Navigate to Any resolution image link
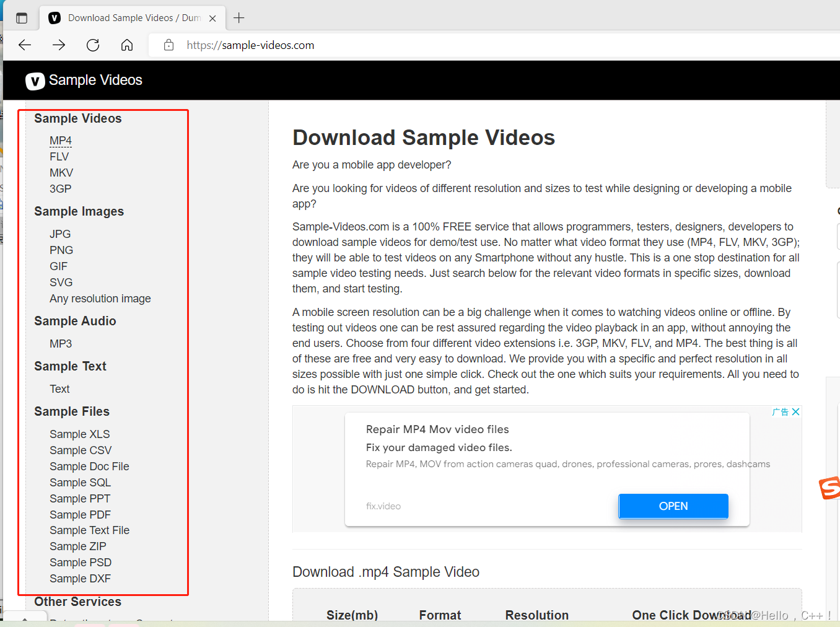Screen dimensions: 840x627 point(100,299)
